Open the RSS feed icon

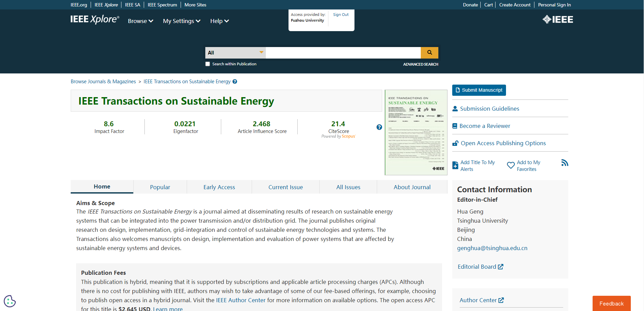tap(565, 163)
